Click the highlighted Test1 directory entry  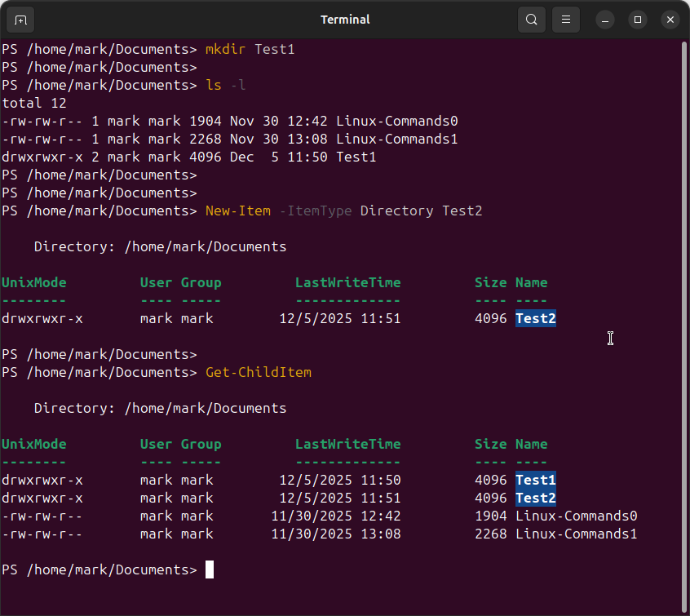[535, 480]
